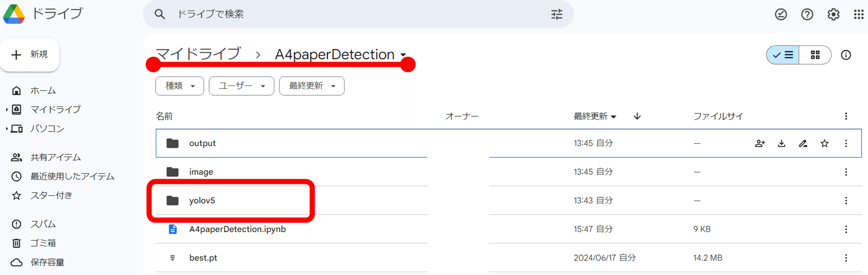Viewport: 868px width, 275px height.
Task: Open スパム in sidebar
Action: pyautogui.click(x=43, y=224)
